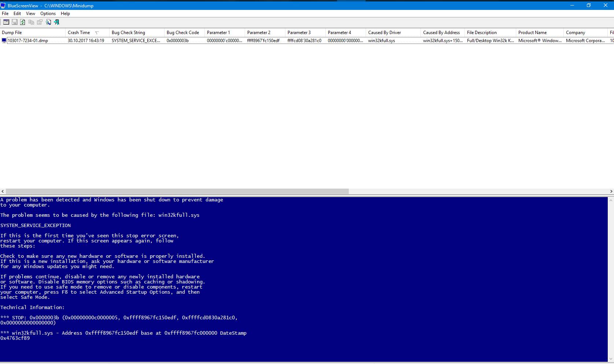Click the Save Selected Items floppy icon
The width and height of the screenshot is (614, 364).
(x=15, y=22)
